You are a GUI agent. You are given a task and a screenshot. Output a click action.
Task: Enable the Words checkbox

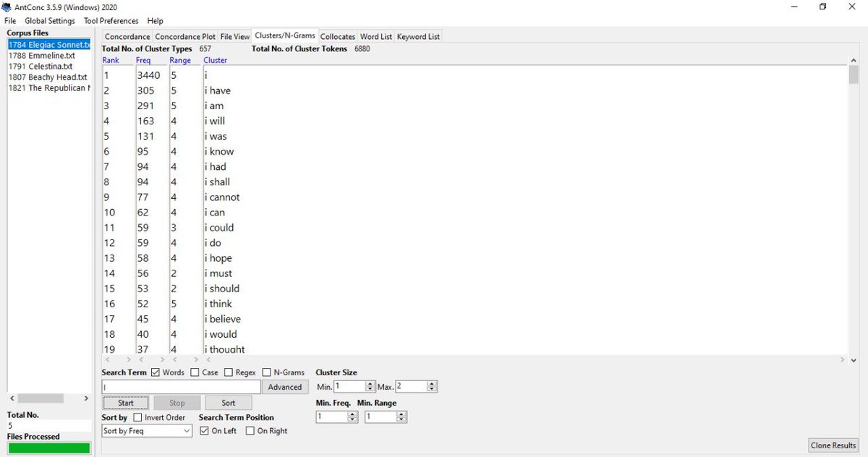[x=156, y=372]
